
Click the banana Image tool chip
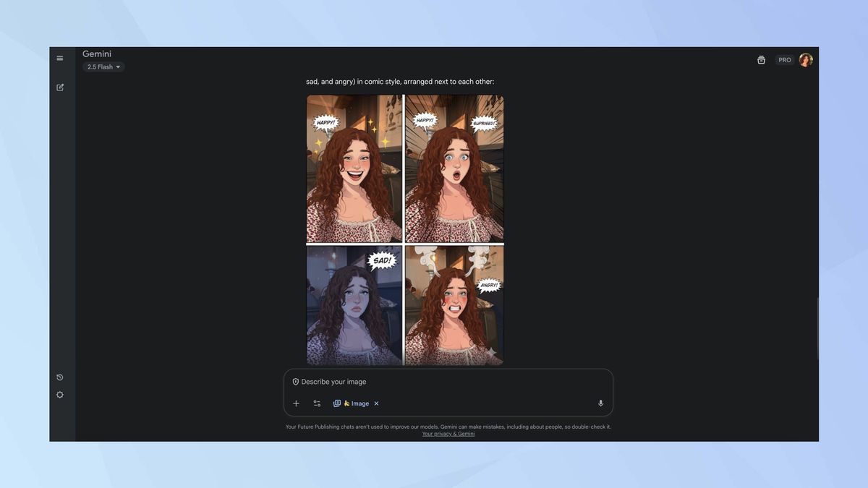(x=354, y=403)
